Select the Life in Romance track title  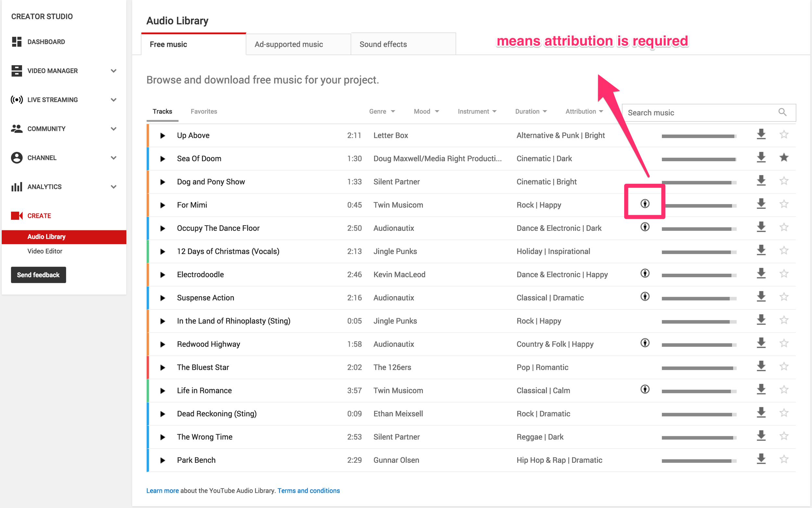coord(204,390)
